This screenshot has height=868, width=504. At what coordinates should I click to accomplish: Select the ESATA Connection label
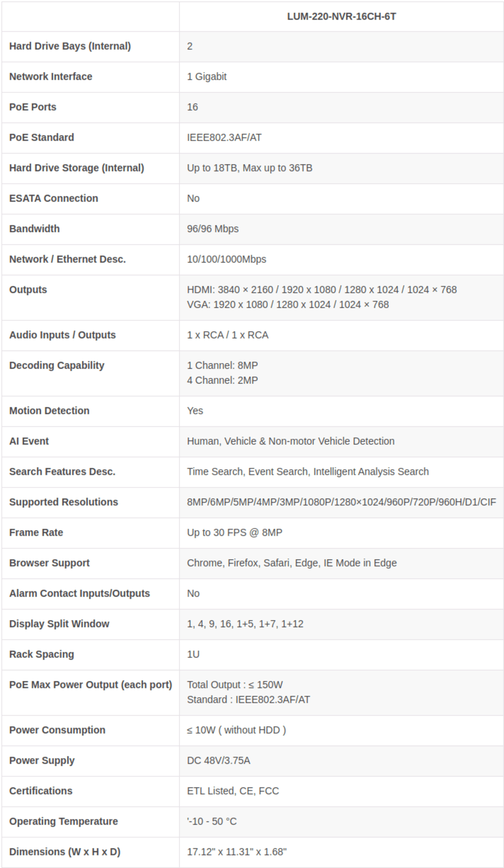[x=54, y=198]
